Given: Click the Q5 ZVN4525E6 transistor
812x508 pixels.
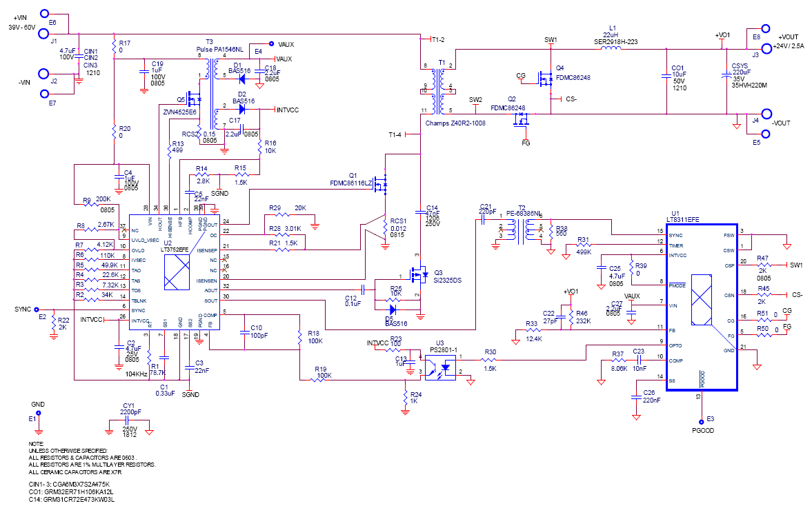Looking at the screenshot, I should [x=194, y=99].
